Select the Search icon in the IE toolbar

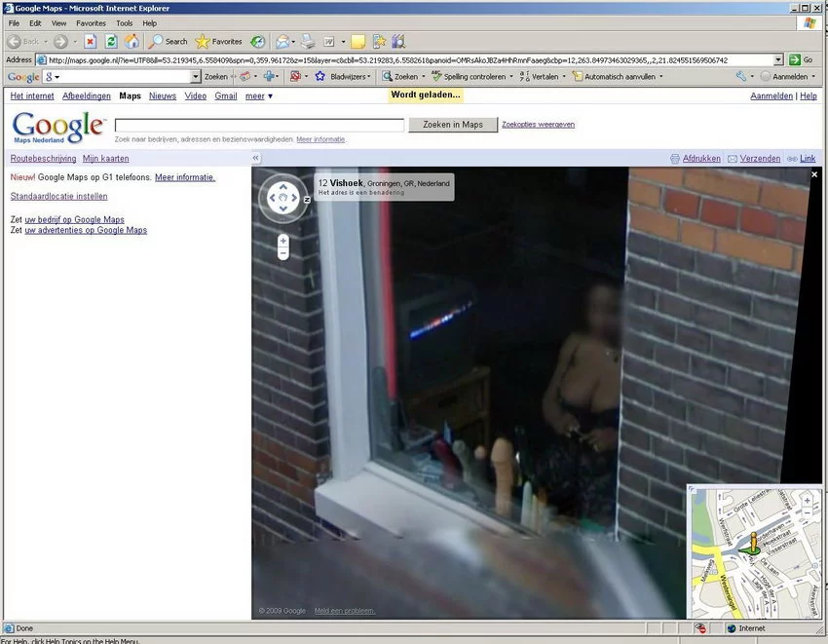(x=167, y=41)
